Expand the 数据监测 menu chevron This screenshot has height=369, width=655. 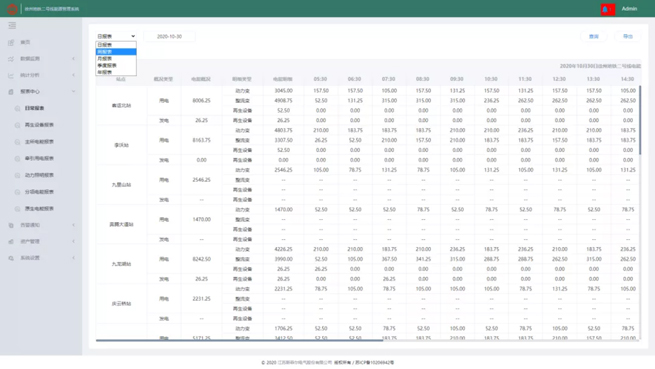[74, 59]
